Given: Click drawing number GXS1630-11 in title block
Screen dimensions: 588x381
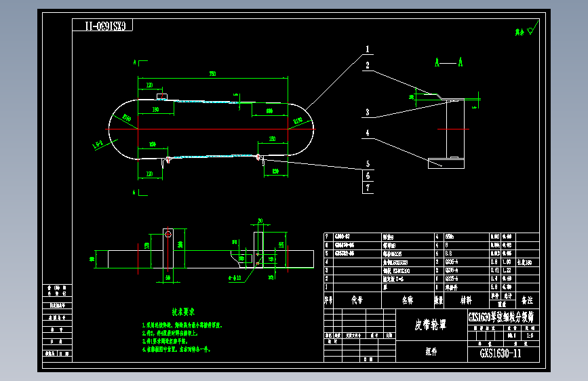Looking at the screenshot, I should coord(501,353).
